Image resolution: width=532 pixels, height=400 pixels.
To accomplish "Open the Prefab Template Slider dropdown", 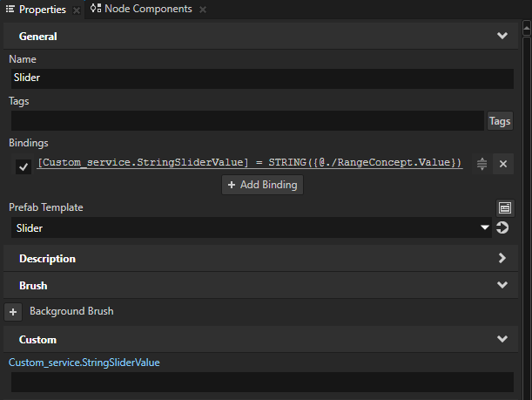I will click(x=252, y=227).
